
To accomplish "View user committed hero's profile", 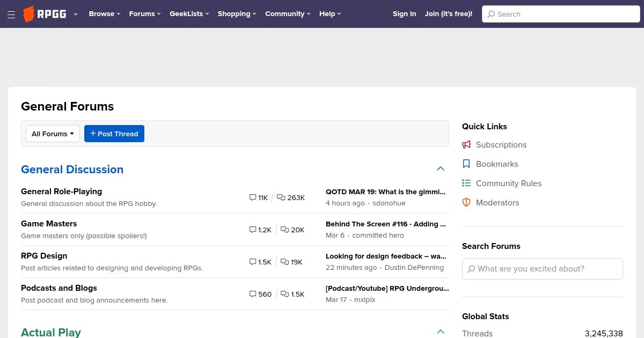I will [x=378, y=236].
